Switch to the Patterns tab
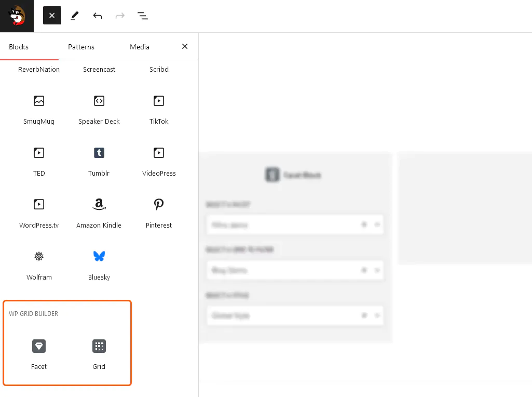Screen dimensions: 532x397 (x=81, y=47)
